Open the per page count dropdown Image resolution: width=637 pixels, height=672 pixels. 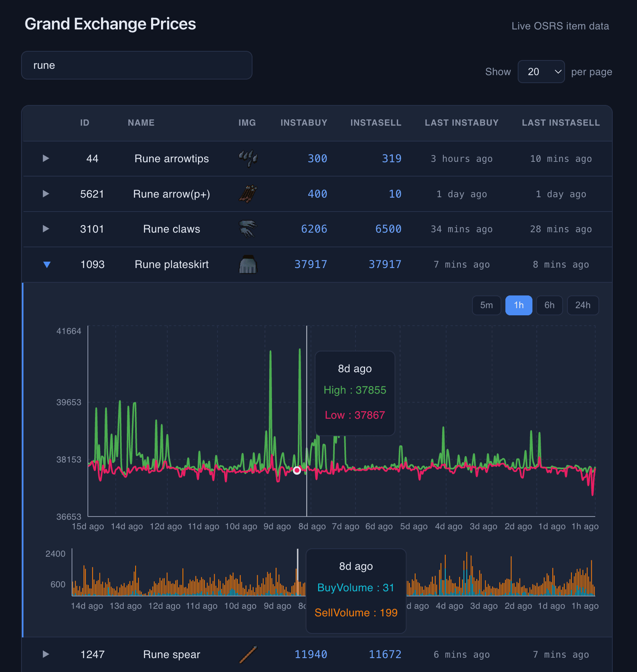click(x=541, y=72)
